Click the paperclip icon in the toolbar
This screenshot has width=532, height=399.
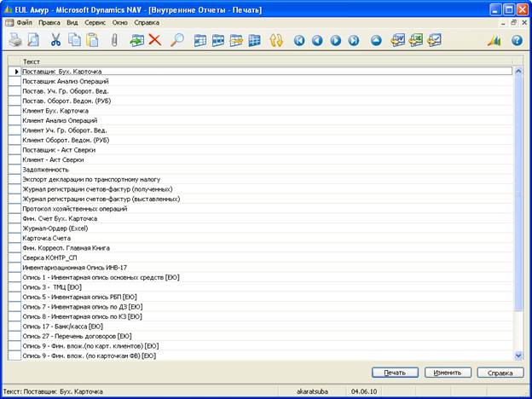click(x=114, y=40)
